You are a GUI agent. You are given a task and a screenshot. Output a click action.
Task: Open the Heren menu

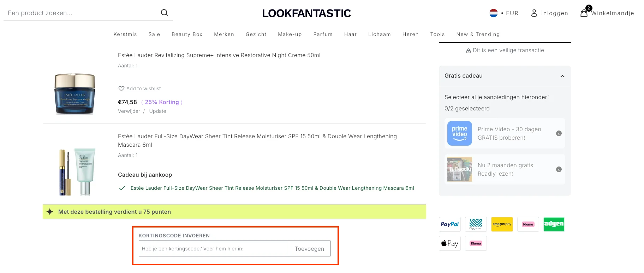pyautogui.click(x=411, y=34)
